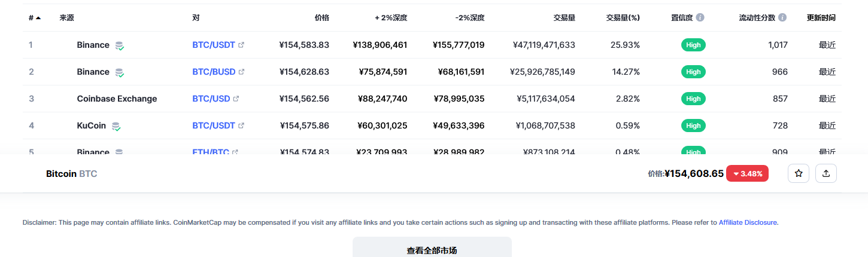Sort by the +2%深度 column header
The width and height of the screenshot is (868, 257).
(391, 18)
